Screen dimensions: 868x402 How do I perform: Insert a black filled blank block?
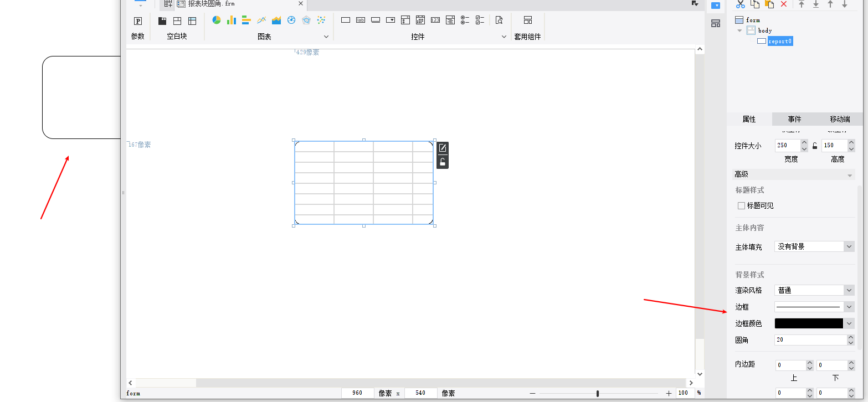point(162,21)
